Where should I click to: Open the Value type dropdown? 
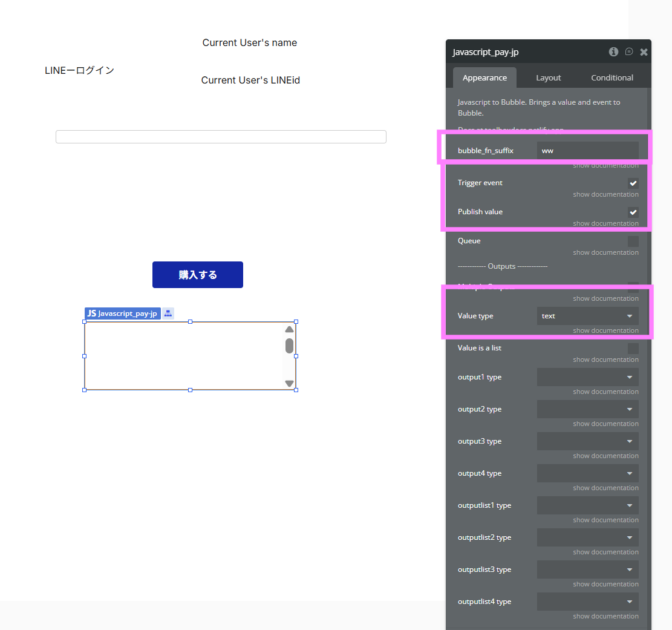click(x=587, y=316)
